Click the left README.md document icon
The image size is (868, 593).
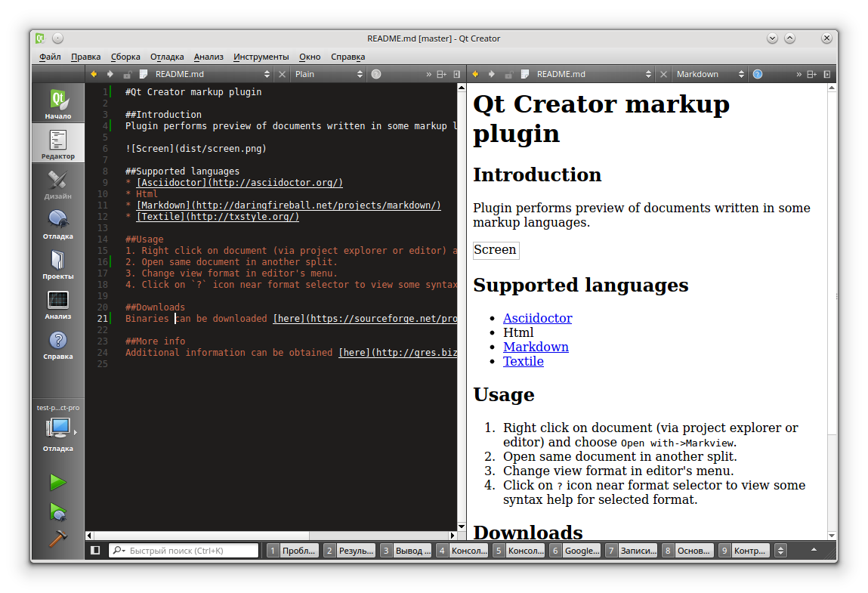coord(144,74)
